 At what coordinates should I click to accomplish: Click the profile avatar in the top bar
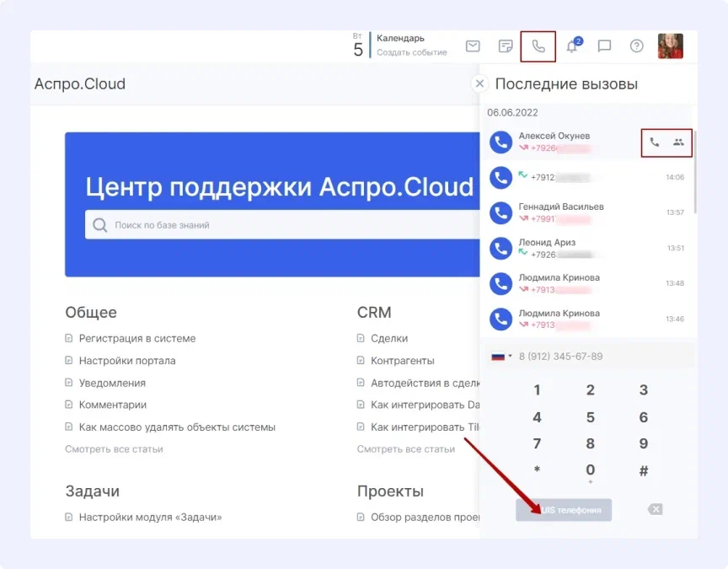[671, 46]
